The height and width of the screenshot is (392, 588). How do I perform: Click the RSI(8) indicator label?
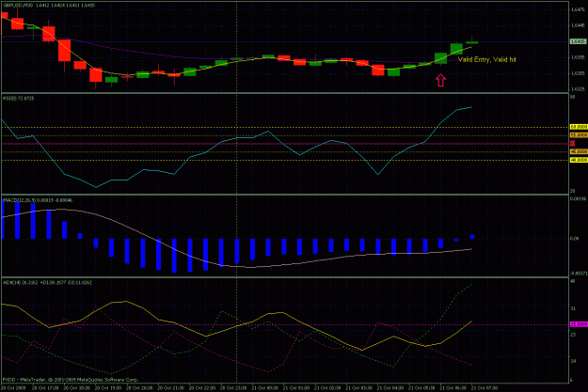(x=19, y=99)
